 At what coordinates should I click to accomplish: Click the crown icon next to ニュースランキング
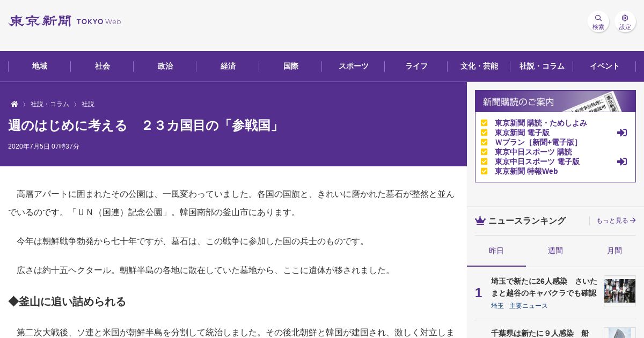[x=480, y=221]
